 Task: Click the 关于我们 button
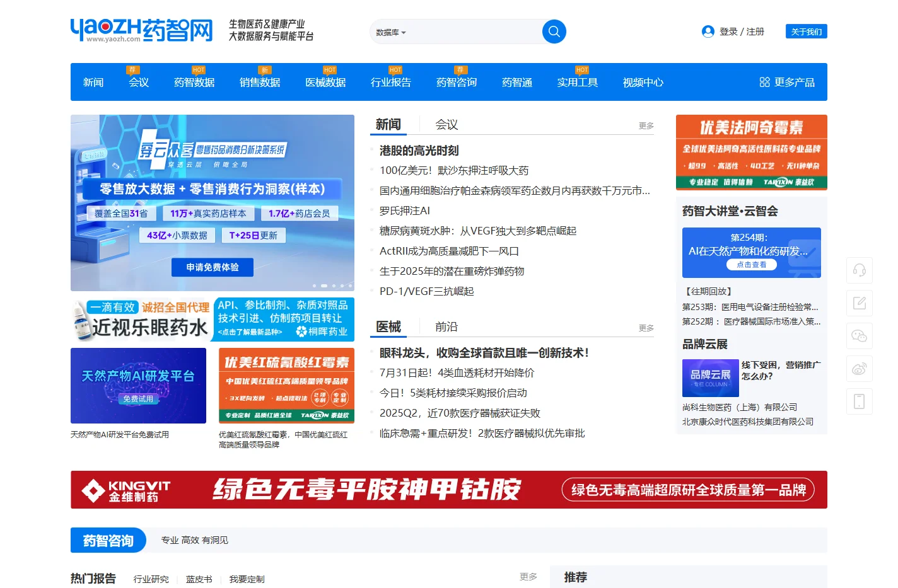pos(806,32)
